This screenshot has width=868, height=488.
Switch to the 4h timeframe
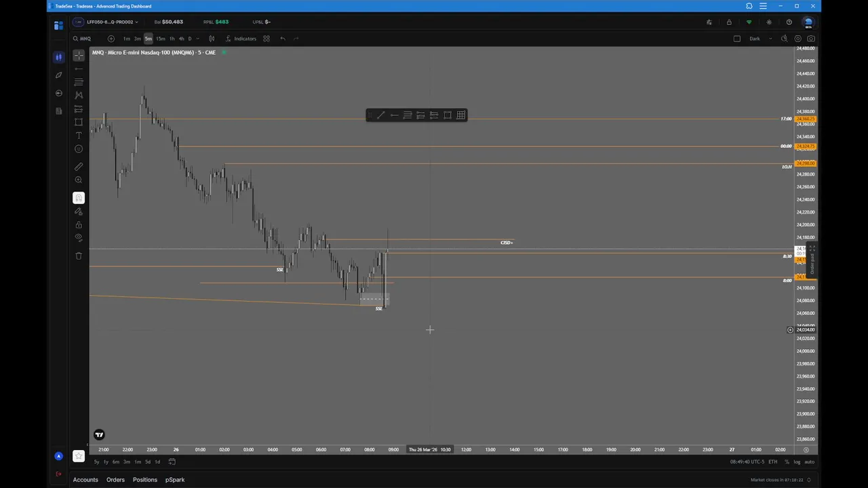coord(181,39)
